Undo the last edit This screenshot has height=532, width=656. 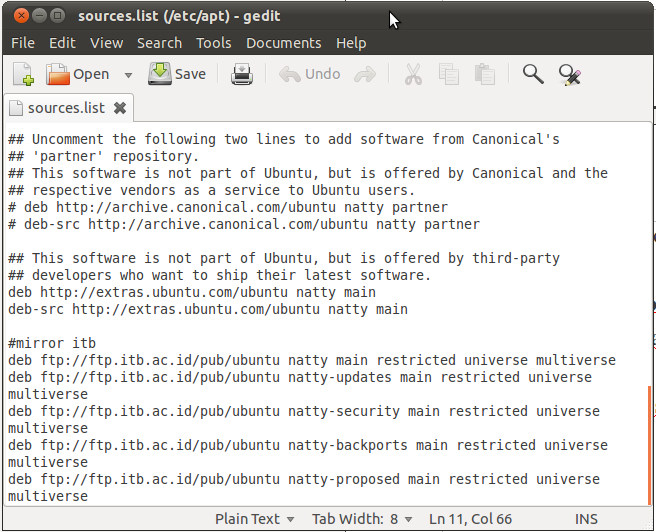pos(310,74)
